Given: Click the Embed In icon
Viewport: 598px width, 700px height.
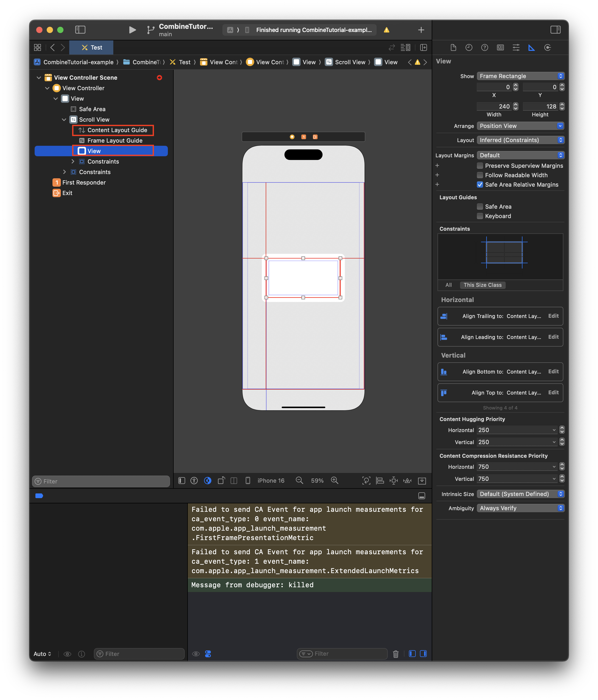Looking at the screenshot, I should (x=422, y=480).
